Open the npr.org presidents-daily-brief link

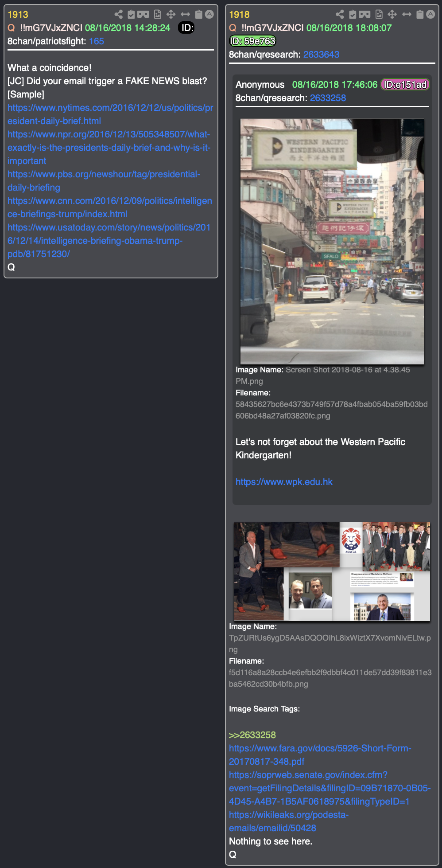point(109,148)
